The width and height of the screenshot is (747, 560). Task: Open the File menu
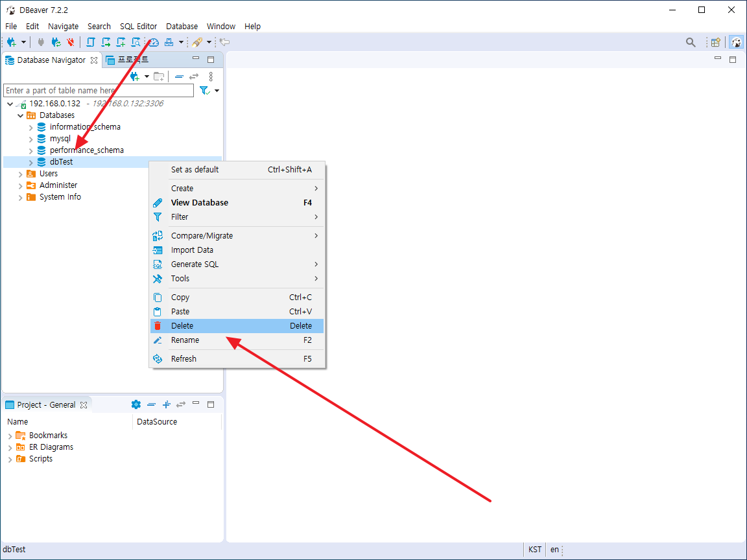click(11, 26)
